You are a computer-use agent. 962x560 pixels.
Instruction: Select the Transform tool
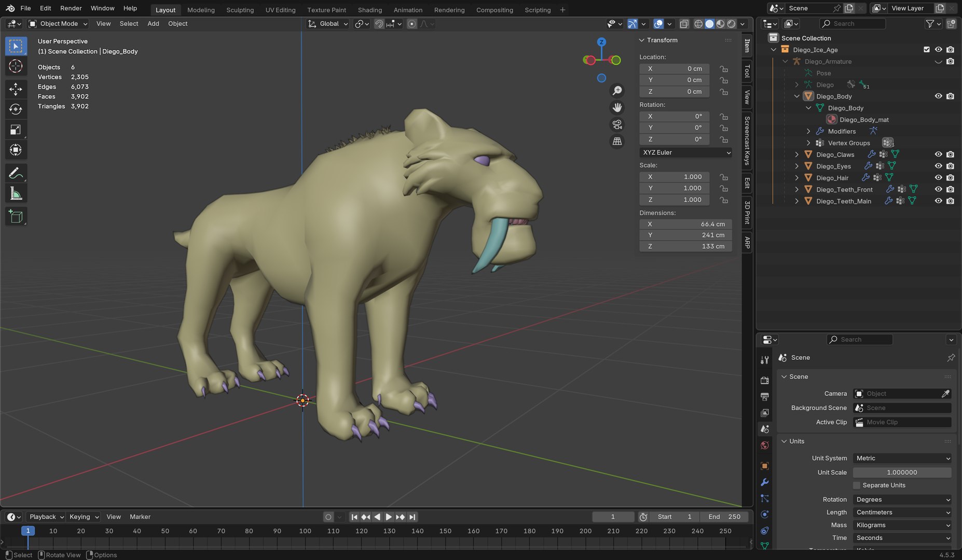(x=16, y=150)
